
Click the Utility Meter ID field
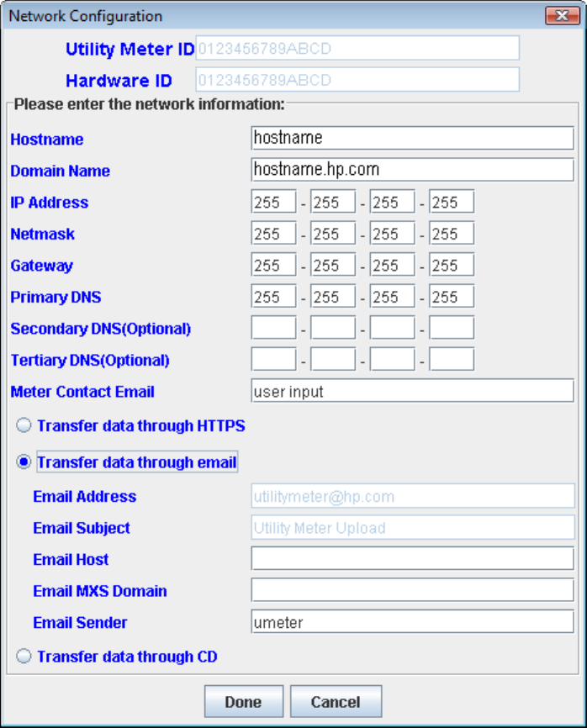[357, 48]
